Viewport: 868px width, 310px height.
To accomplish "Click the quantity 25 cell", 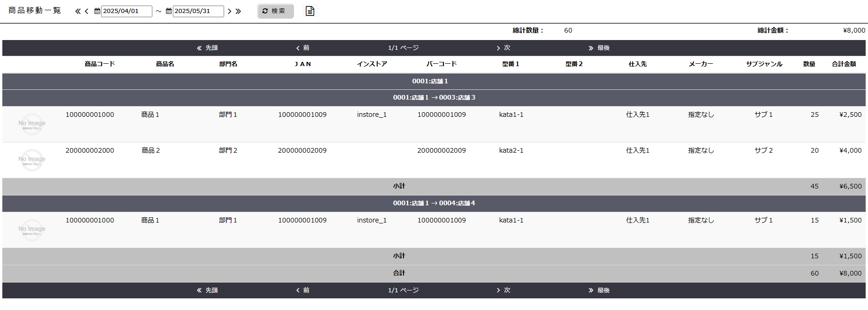I will point(814,115).
